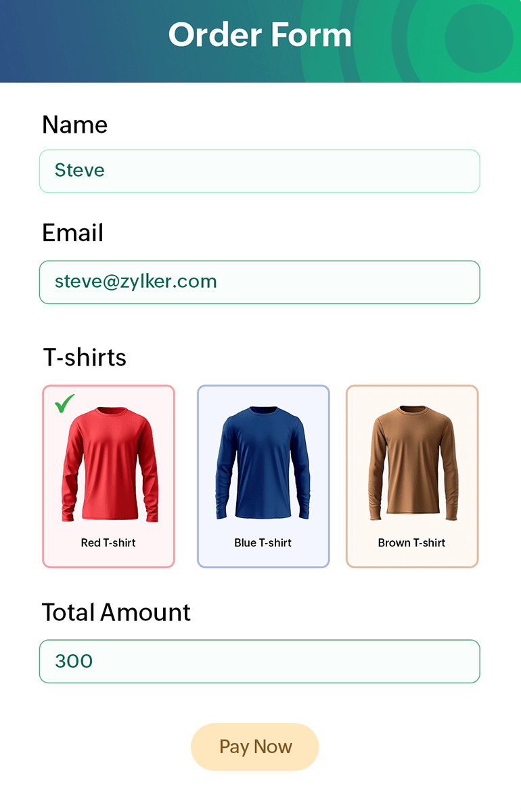Click the Email input field

tap(260, 282)
